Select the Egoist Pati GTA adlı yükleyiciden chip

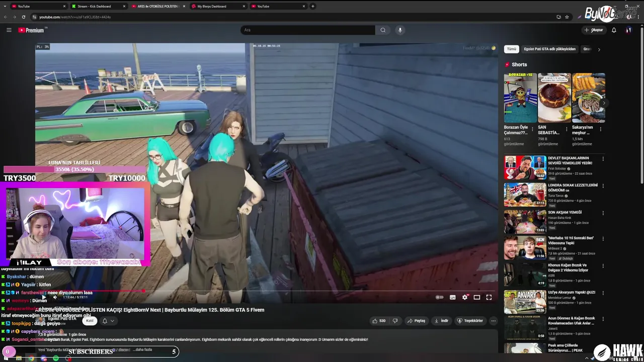tap(549, 49)
